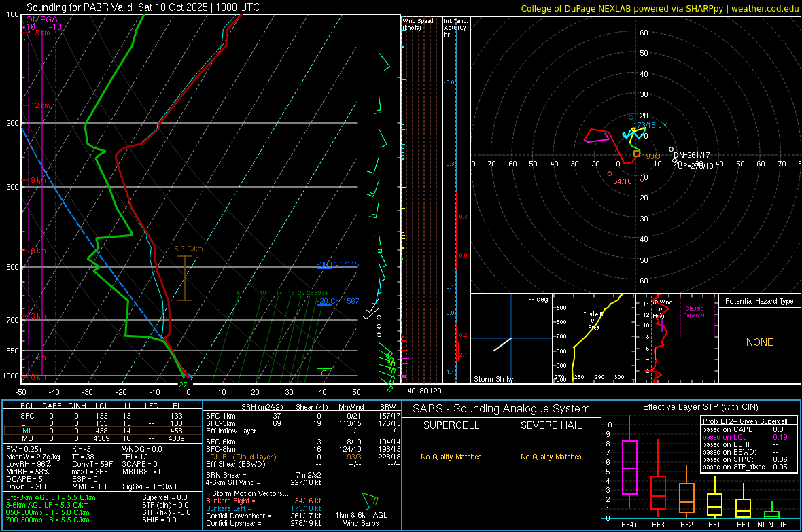Click the '54/16 RM' hodograph label
This screenshot has width=802, height=532.
click(x=629, y=181)
